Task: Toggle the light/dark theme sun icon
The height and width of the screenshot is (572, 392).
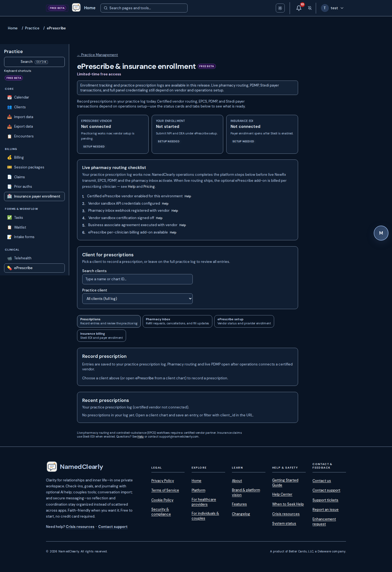Action: pos(280,8)
